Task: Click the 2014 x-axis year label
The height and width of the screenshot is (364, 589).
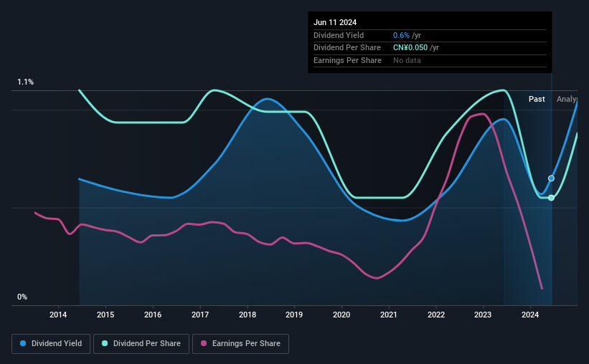Action: pos(58,315)
